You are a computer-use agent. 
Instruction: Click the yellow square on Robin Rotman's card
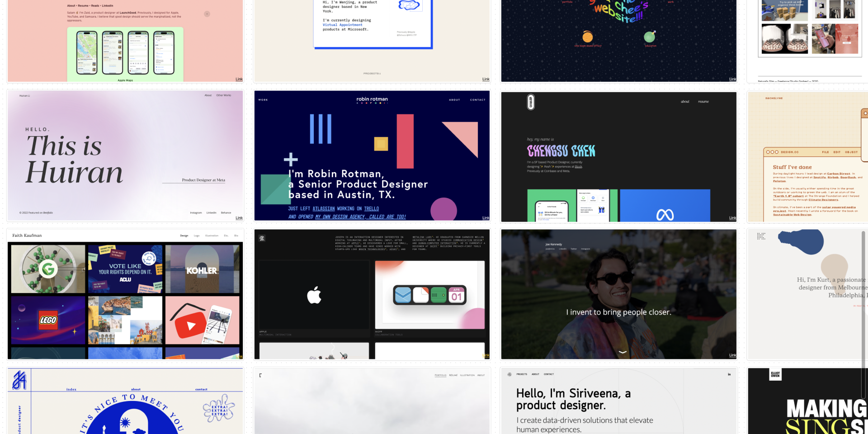coord(381,144)
